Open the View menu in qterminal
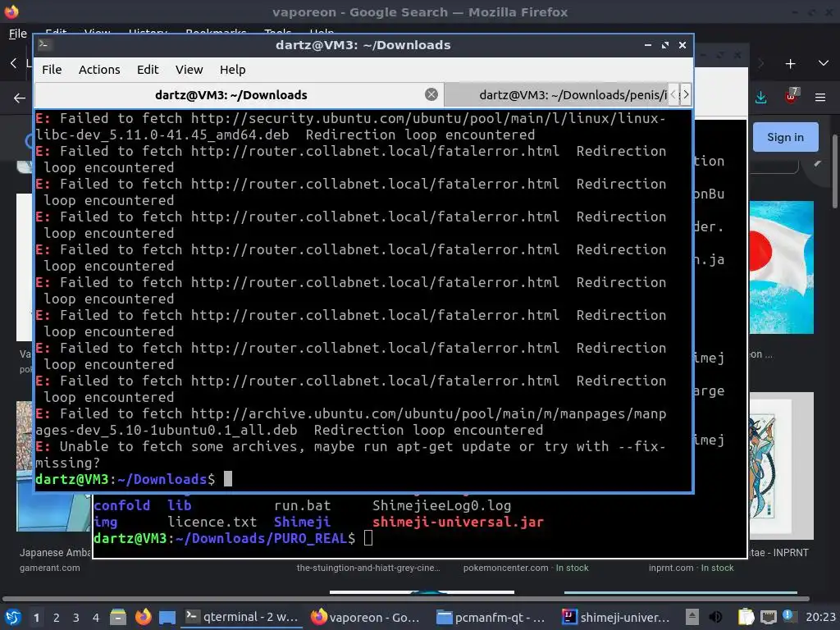 point(189,70)
